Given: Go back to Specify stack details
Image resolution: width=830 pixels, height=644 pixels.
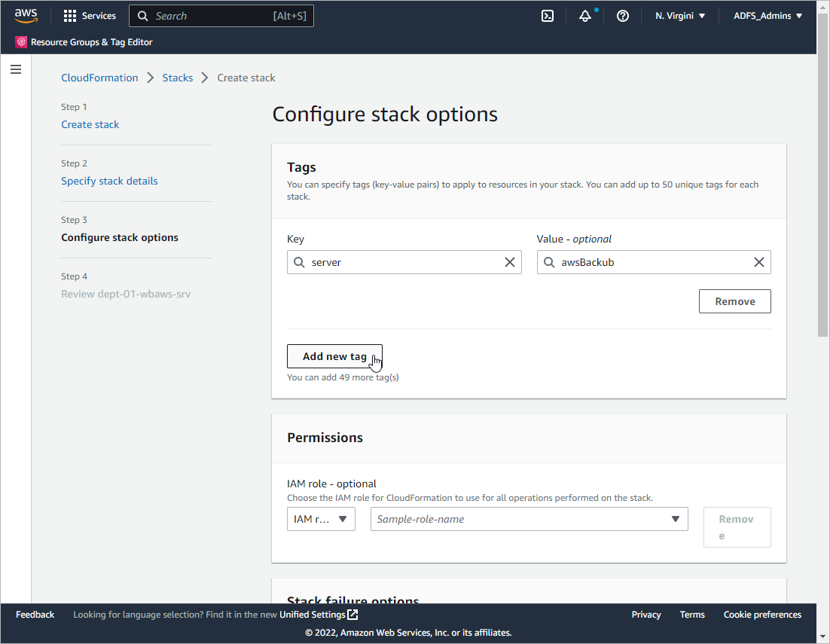Looking at the screenshot, I should click(x=109, y=181).
